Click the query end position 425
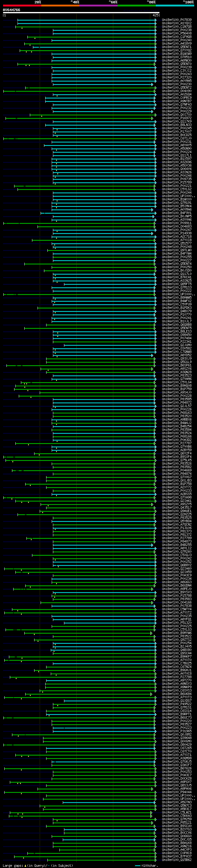The image size is (197, 868). [155, 15]
